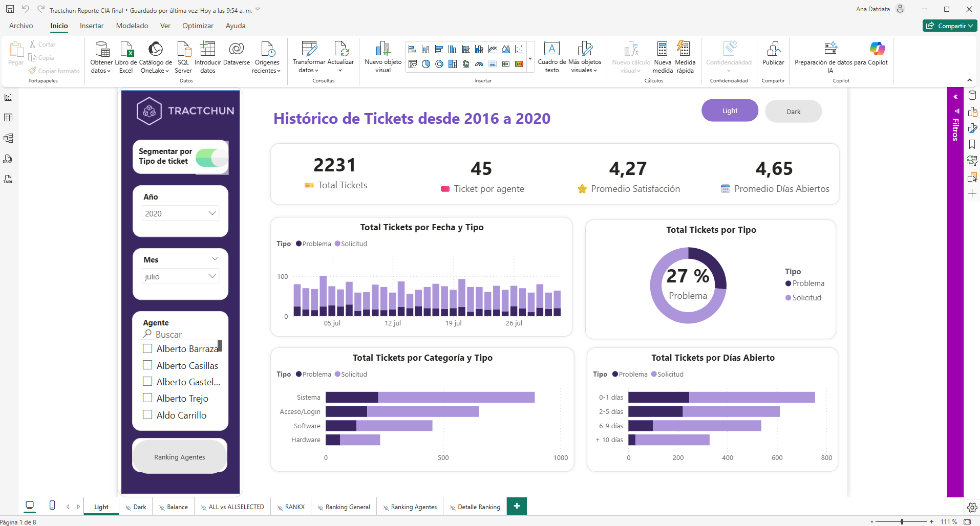Switch to the Modelado ribbon tab
980x526 pixels.
[132, 26]
